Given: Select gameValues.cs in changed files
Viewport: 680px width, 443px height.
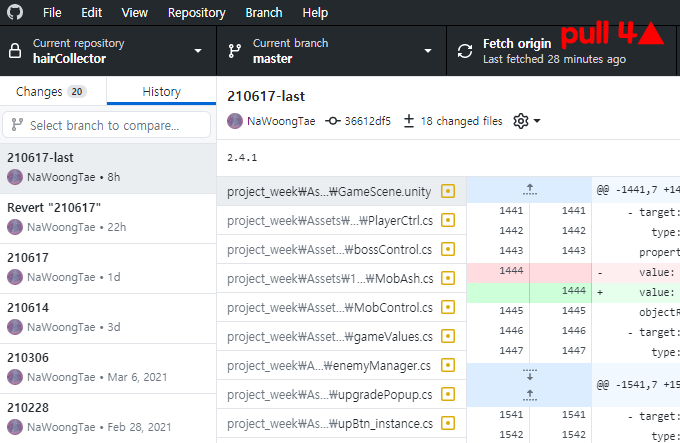Looking at the screenshot, I should [x=342, y=336].
